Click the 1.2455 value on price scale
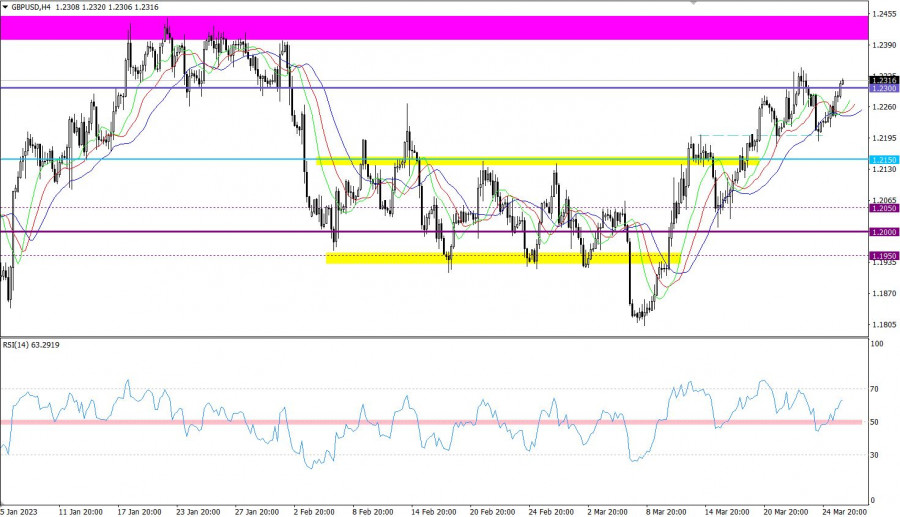This screenshot has height=517, width=900. [883, 14]
